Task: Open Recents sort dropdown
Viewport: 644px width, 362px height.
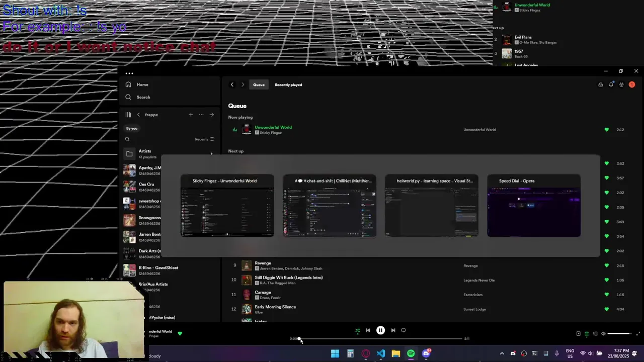Action: (204, 139)
